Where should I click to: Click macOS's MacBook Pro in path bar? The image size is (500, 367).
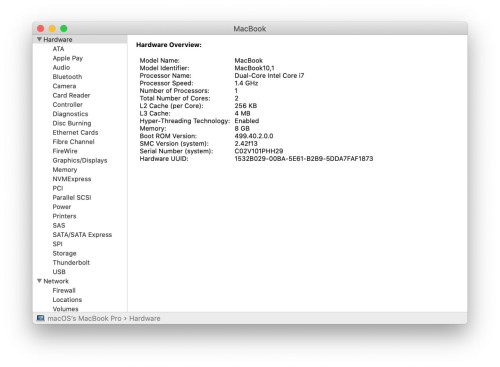[84, 318]
